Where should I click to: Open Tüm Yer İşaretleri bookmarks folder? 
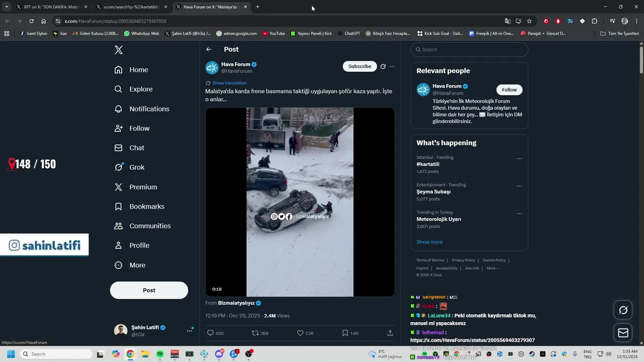pyautogui.click(x=620, y=34)
